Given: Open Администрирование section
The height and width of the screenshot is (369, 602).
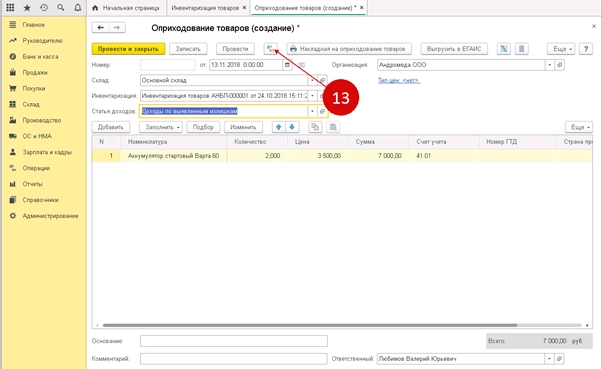Looking at the screenshot, I should [50, 216].
